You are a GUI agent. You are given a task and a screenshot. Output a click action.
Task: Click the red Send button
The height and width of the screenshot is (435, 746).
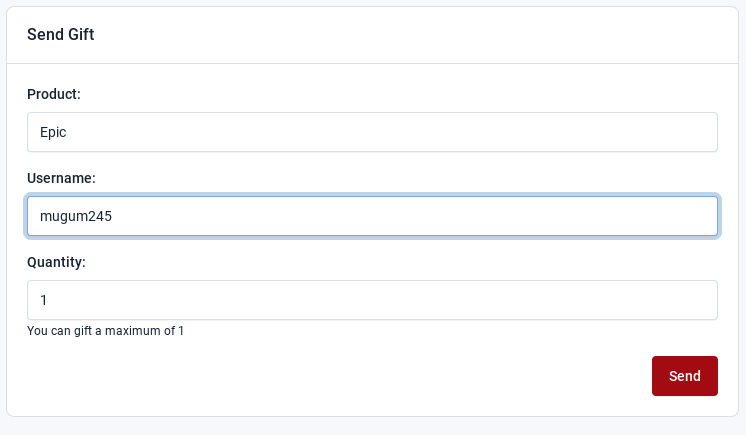pyautogui.click(x=685, y=376)
